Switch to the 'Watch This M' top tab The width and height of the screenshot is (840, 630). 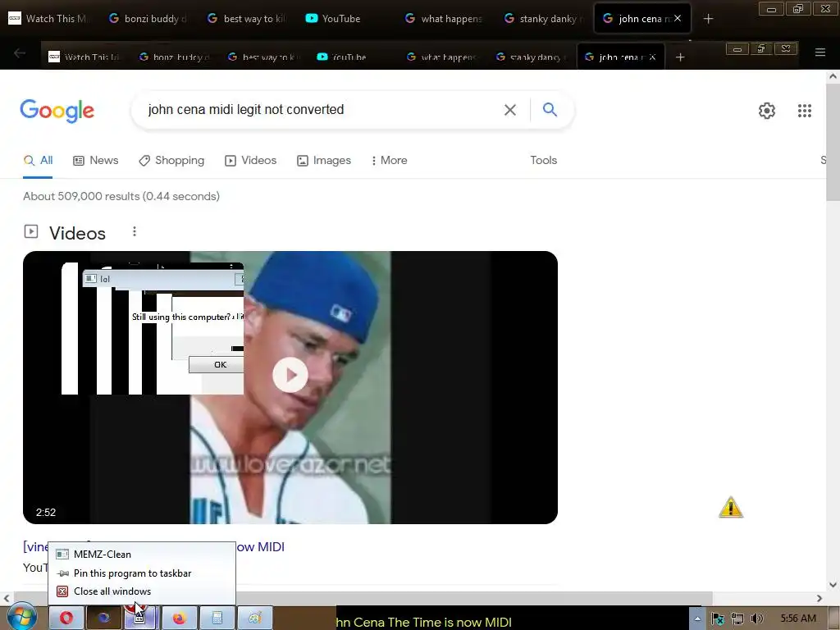pyautogui.click(x=48, y=19)
